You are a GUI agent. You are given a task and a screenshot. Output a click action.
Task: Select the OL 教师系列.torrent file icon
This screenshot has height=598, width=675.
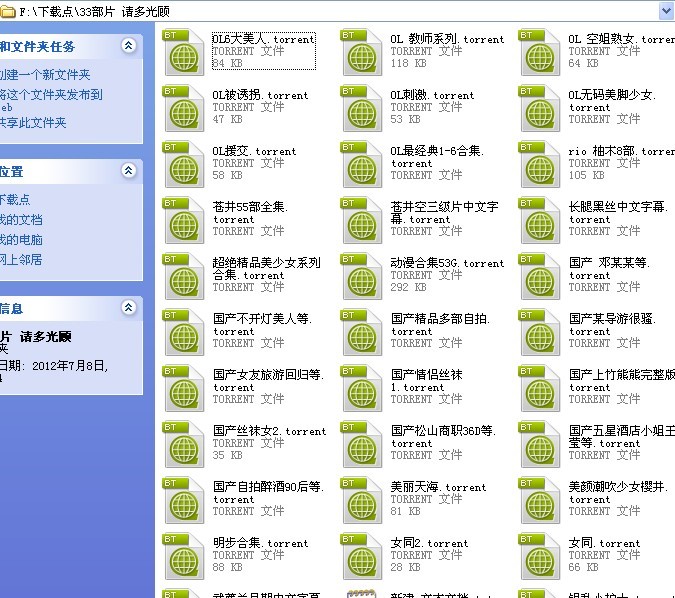[362, 52]
